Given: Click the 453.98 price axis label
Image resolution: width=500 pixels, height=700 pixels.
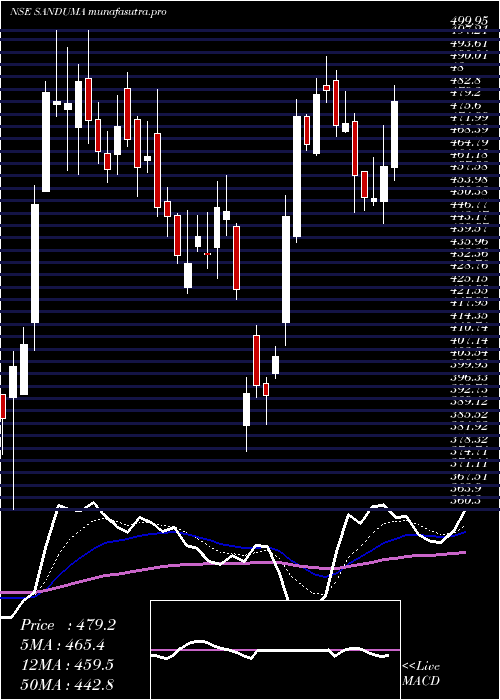Looking at the screenshot, I should click(471, 180).
